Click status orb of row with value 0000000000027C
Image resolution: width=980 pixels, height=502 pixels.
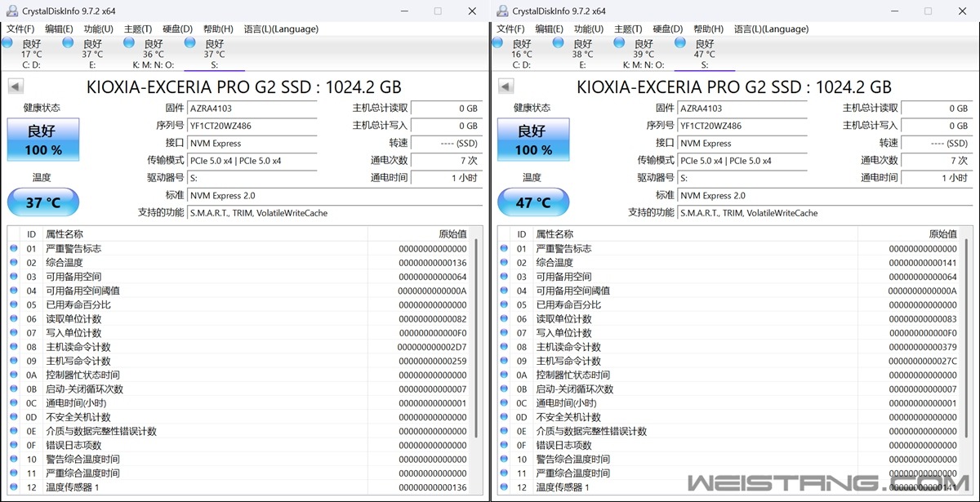click(x=503, y=361)
